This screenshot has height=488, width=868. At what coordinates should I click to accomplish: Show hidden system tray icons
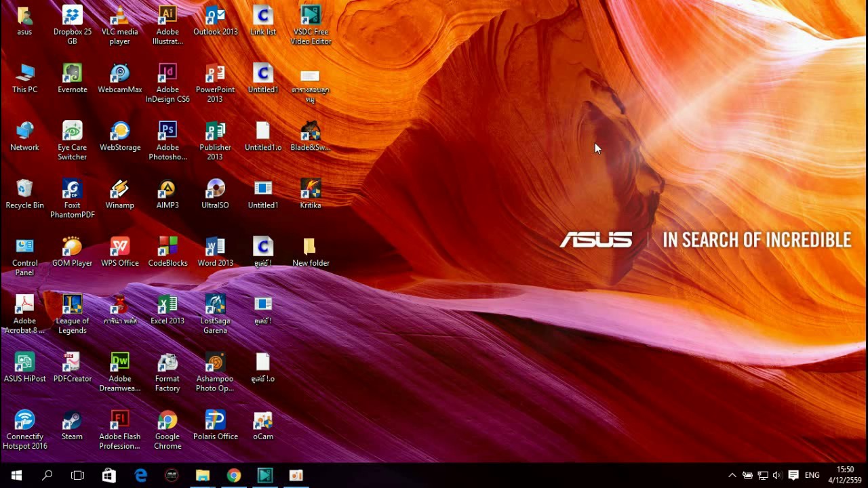(732, 475)
